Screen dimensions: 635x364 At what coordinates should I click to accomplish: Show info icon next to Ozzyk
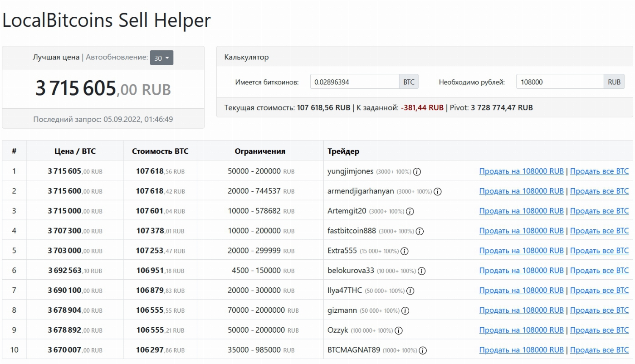(399, 330)
